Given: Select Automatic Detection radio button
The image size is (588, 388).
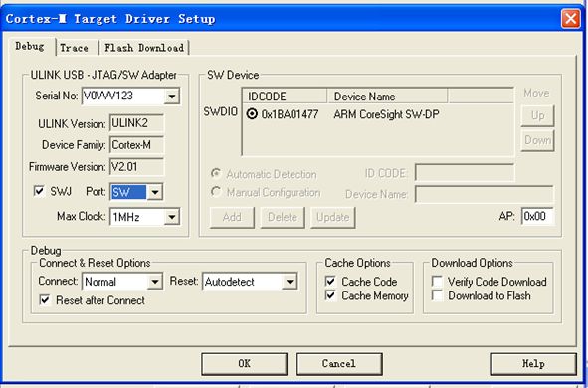Looking at the screenshot, I should point(216,173).
